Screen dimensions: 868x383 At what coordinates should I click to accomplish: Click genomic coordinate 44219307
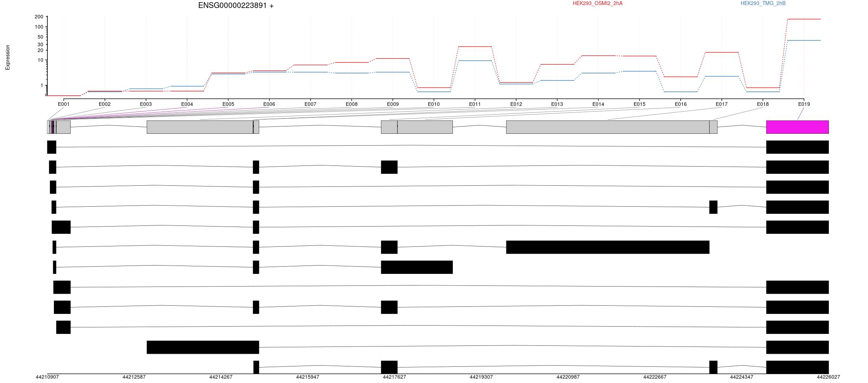click(481, 377)
